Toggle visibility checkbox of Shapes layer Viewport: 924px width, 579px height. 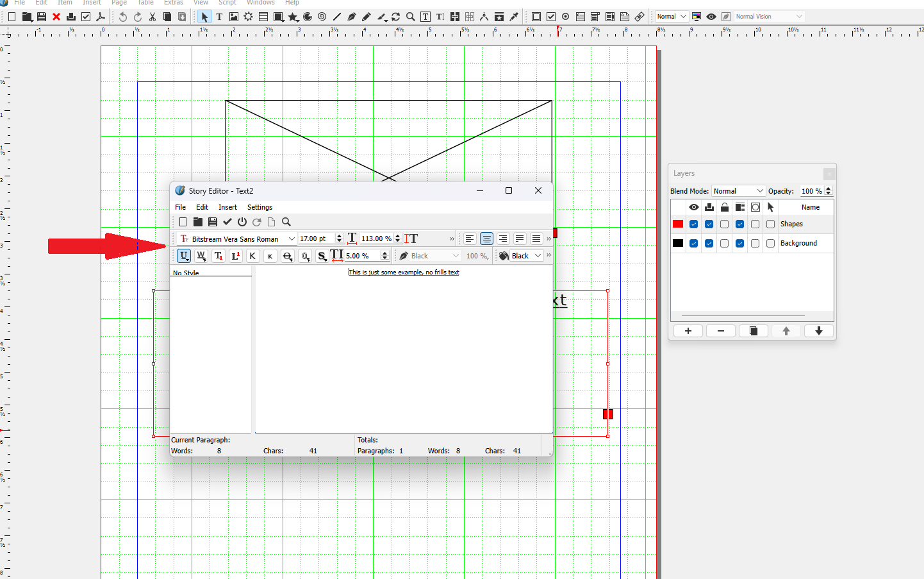click(694, 224)
